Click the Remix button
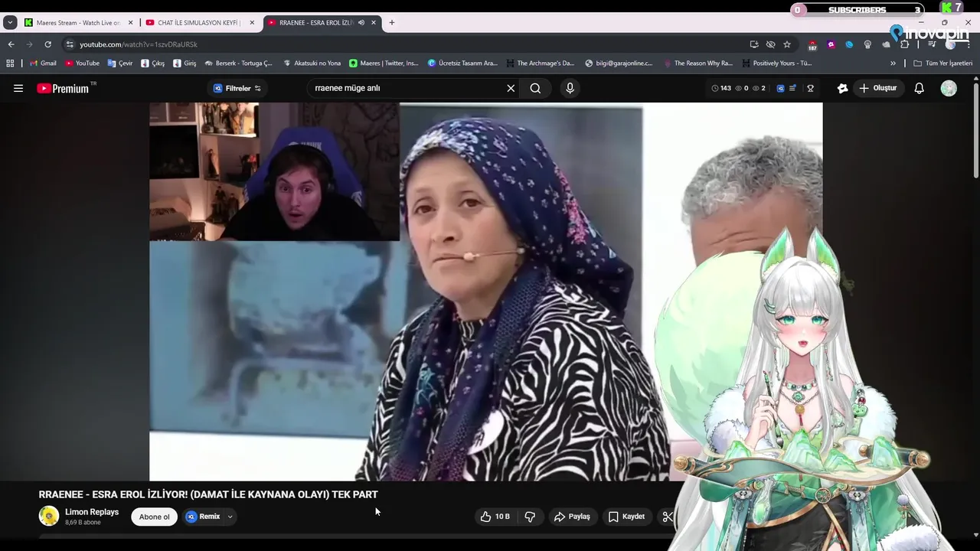The image size is (980, 551). click(203, 517)
